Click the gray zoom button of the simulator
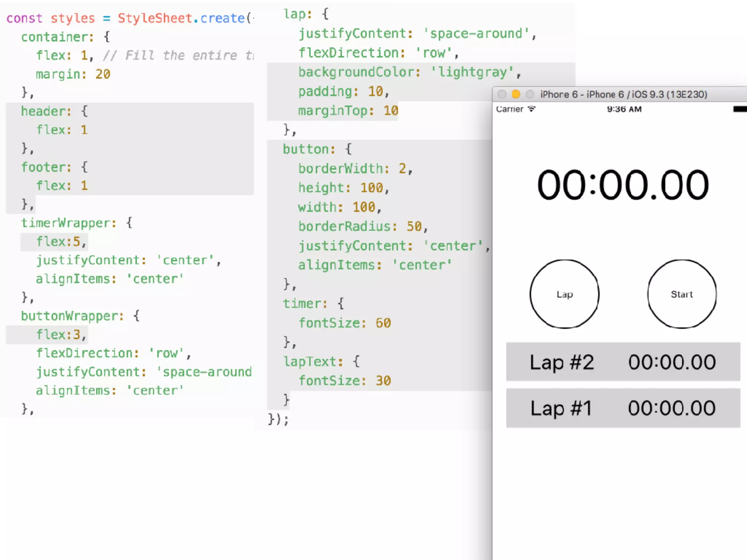The height and width of the screenshot is (560, 747). pyautogui.click(x=530, y=94)
